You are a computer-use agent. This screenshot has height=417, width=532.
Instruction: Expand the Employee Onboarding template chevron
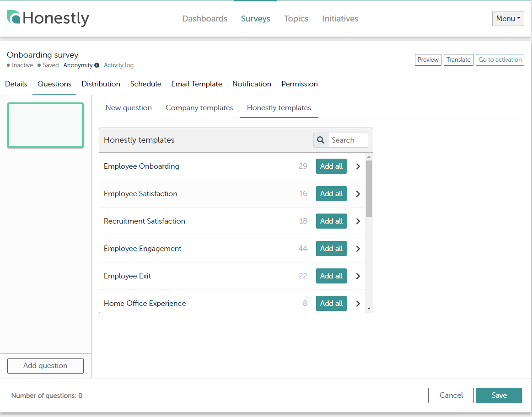point(358,166)
